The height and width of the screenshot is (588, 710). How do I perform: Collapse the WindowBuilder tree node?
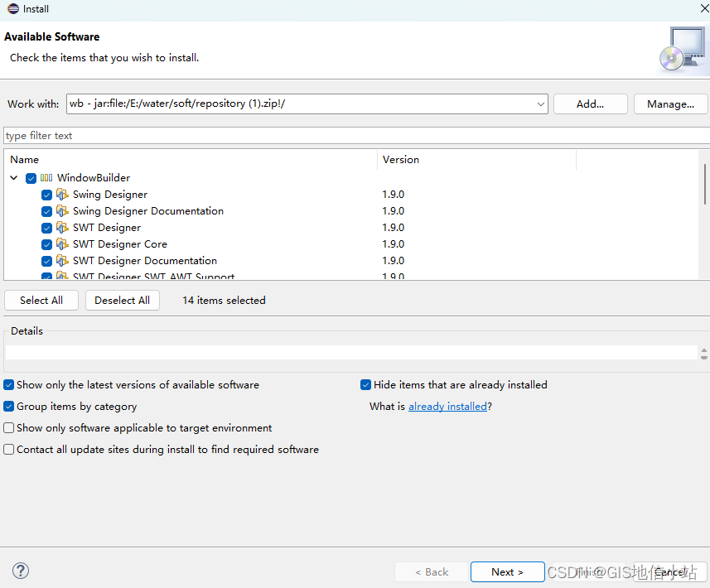[14, 178]
